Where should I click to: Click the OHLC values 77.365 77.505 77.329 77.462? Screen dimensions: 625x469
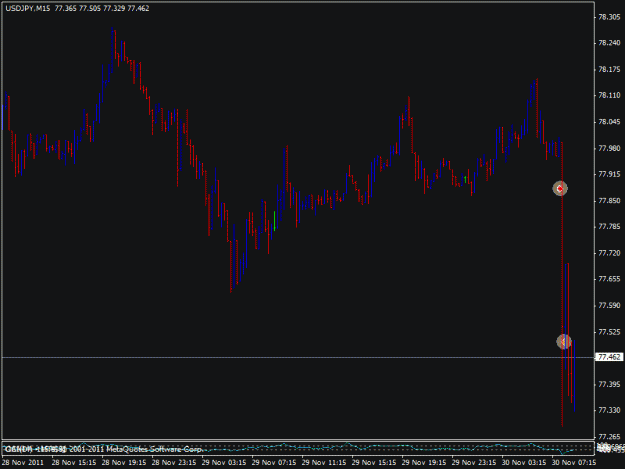(x=102, y=8)
